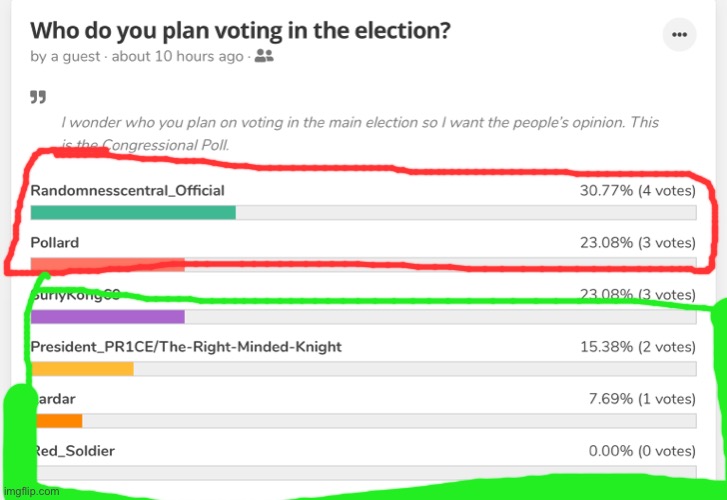Click the poll title heading
This screenshot has height=500, width=727.
click(240, 31)
